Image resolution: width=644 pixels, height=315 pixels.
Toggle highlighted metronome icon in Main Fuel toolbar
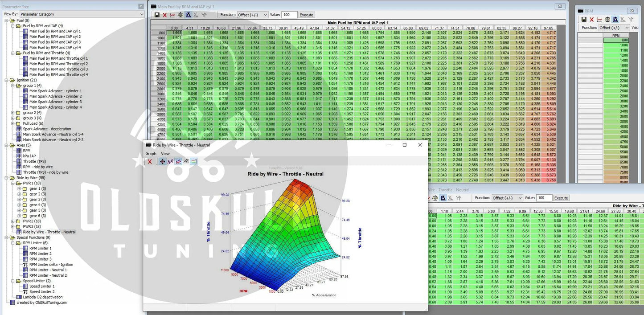189,15
